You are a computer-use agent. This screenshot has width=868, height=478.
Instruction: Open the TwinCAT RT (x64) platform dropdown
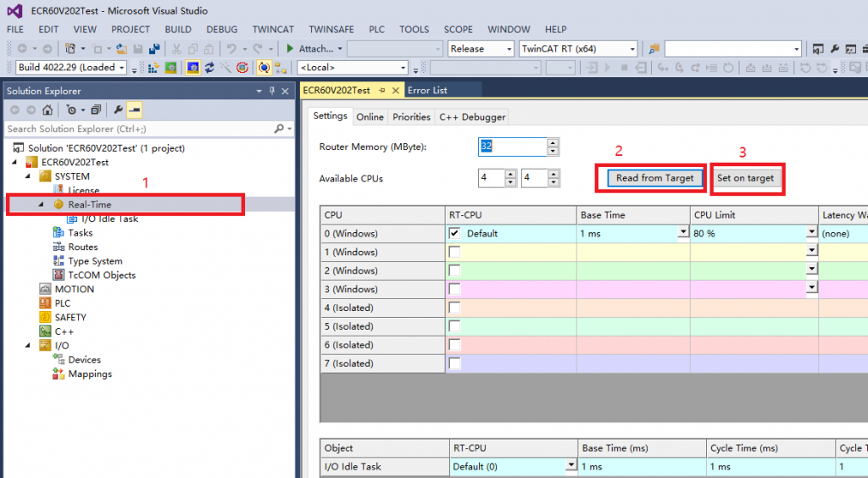pos(632,48)
